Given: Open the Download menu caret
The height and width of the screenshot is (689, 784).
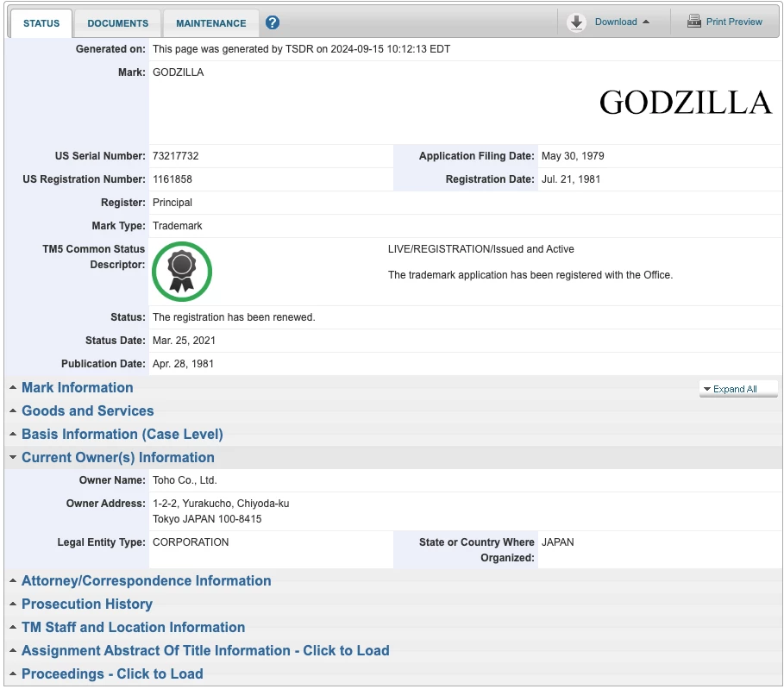Looking at the screenshot, I should (645, 22).
